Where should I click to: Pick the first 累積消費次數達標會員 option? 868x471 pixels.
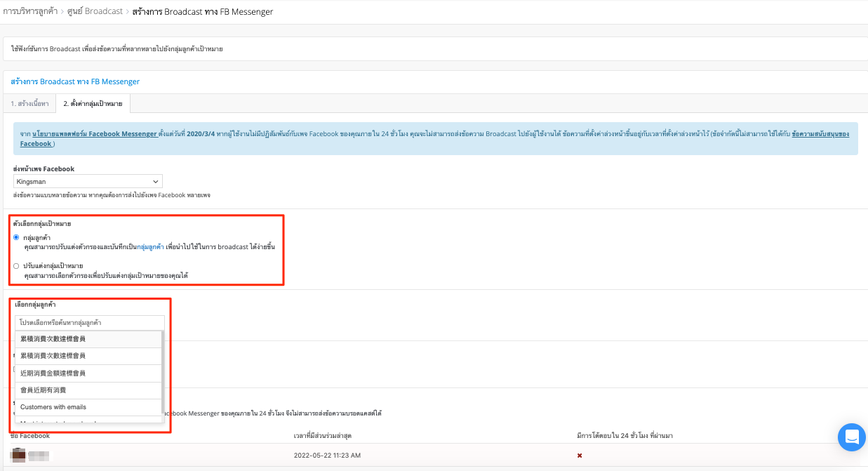(88, 339)
